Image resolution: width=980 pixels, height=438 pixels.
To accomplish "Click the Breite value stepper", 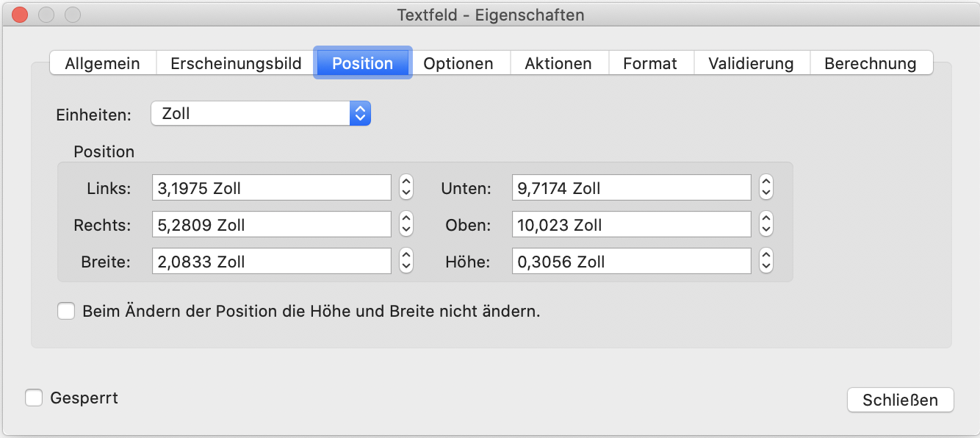I will (x=406, y=262).
